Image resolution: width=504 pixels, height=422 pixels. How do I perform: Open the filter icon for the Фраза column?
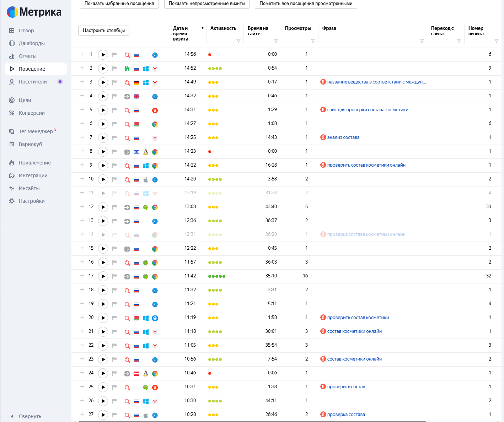[x=422, y=41]
